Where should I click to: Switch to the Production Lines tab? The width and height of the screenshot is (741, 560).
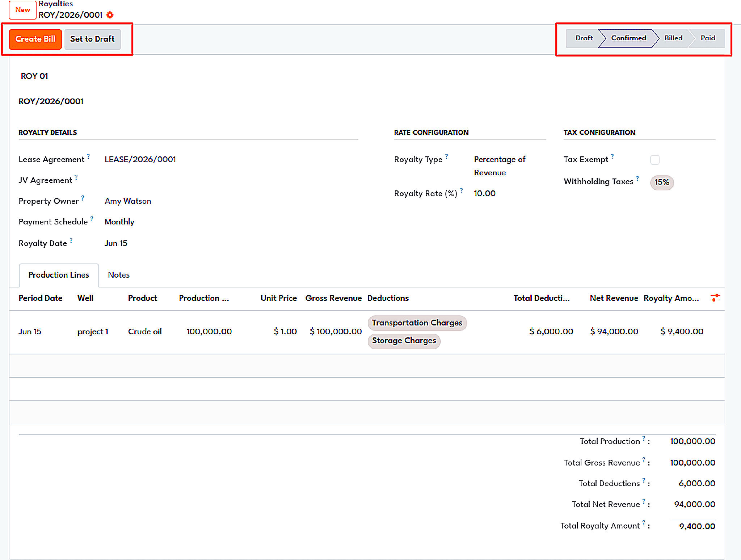pyautogui.click(x=59, y=275)
